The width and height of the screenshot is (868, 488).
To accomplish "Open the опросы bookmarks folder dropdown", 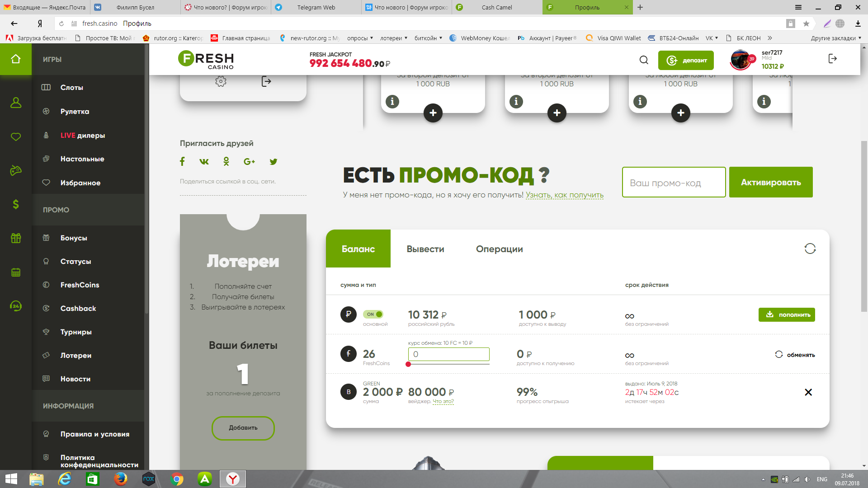I will 360,38.
